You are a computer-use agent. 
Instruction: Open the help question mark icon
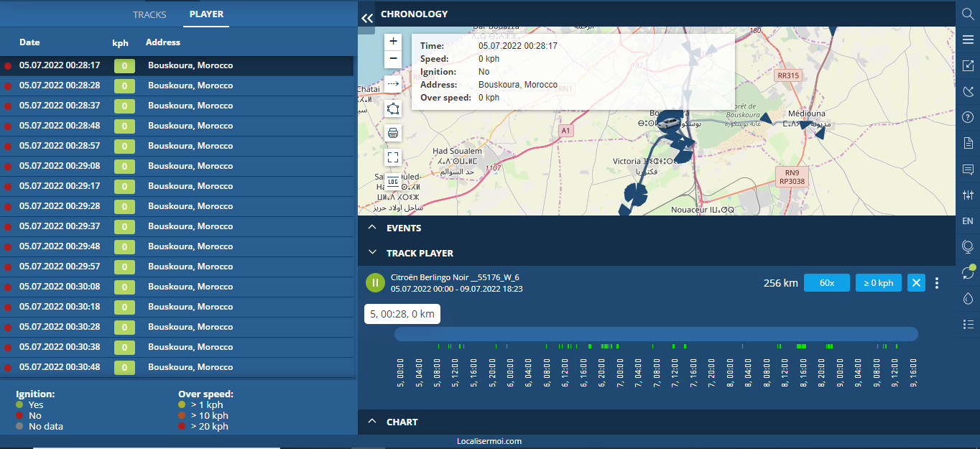(x=968, y=118)
